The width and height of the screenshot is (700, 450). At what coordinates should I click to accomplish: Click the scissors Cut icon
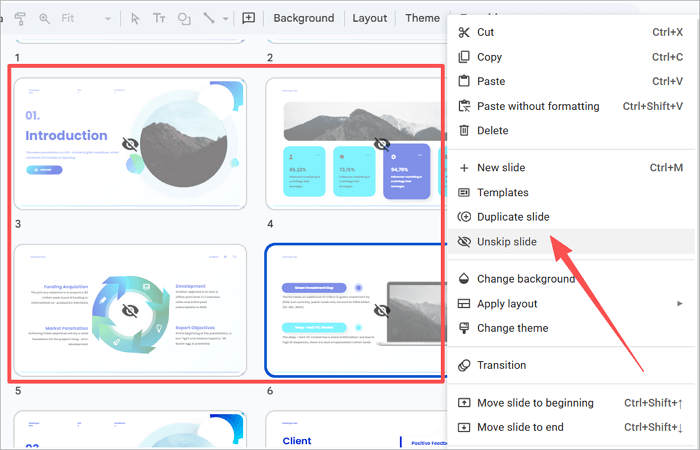(x=464, y=32)
